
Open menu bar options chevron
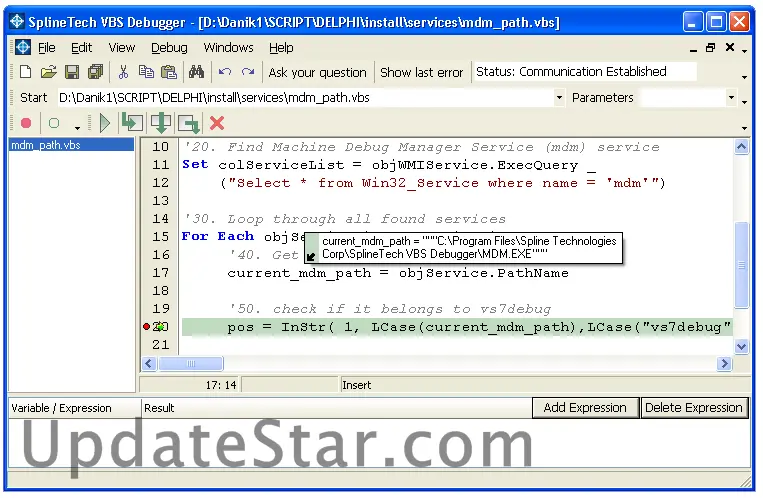745,51
